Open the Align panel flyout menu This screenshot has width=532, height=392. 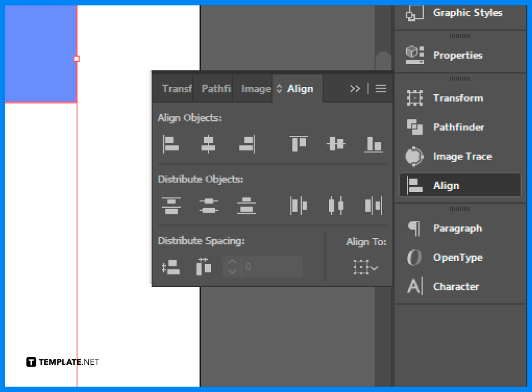tap(381, 88)
